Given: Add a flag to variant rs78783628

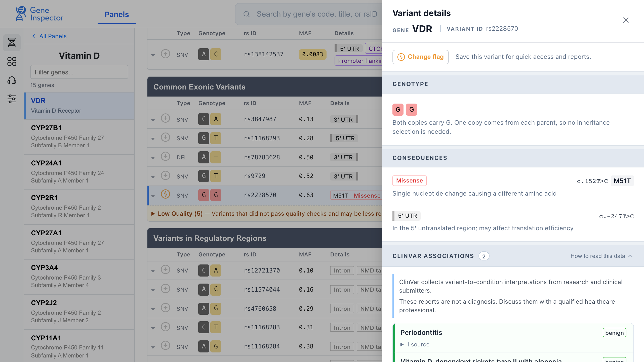Looking at the screenshot, I should pos(166,156).
